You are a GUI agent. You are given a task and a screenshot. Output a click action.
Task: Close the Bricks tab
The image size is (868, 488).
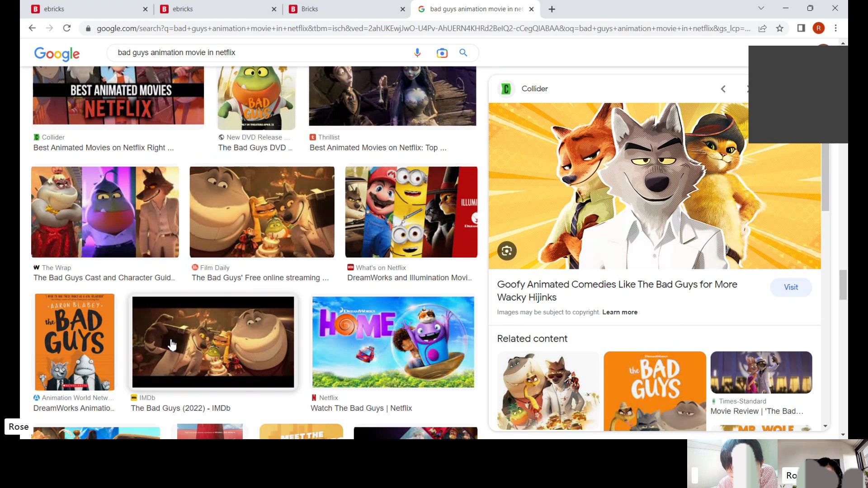pos(403,9)
